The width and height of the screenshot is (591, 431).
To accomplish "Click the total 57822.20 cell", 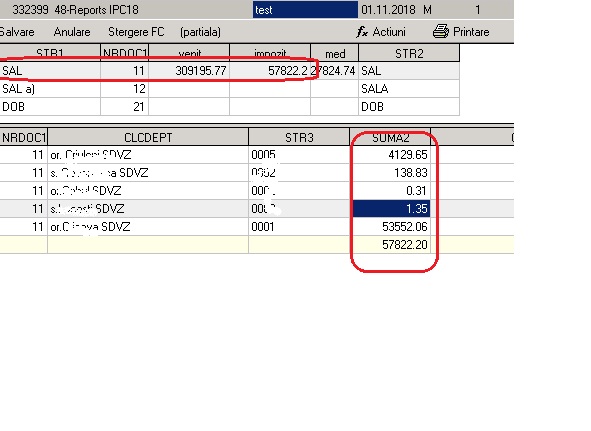I will click(390, 245).
